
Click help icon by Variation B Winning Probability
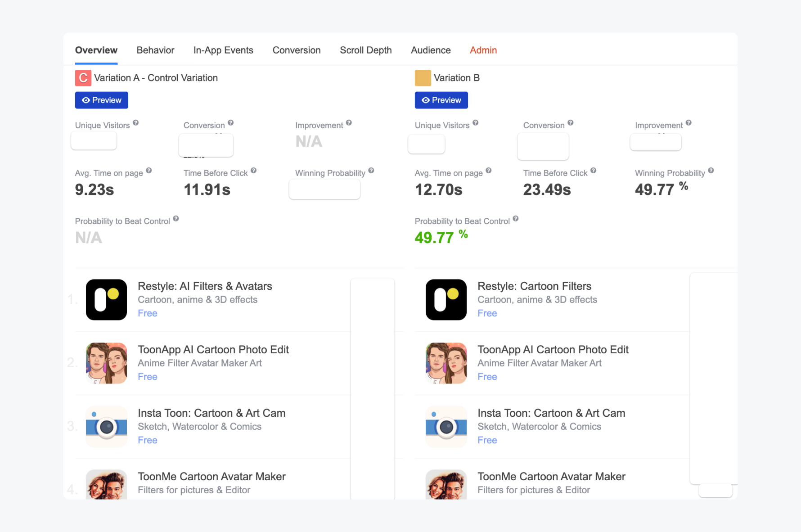click(711, 171)
